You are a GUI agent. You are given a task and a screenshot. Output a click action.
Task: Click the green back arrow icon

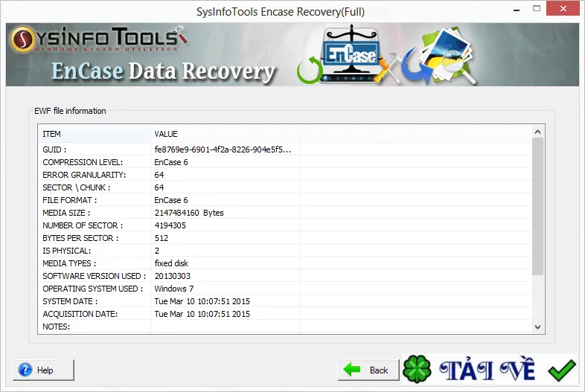(352, 370)
